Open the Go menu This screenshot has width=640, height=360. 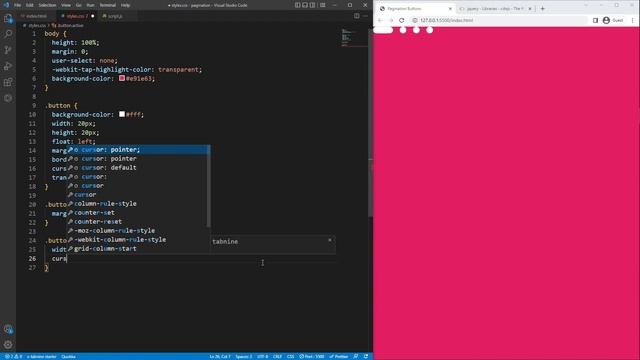[79, 5]
